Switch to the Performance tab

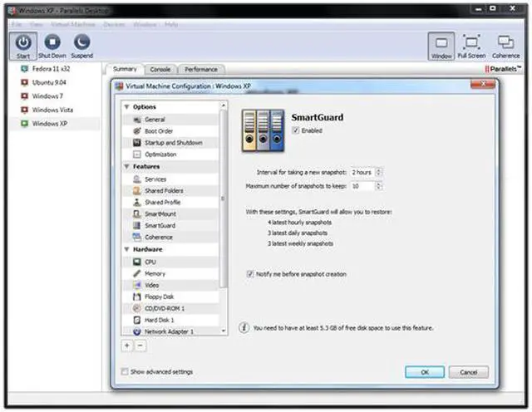(x=201, y=70)
